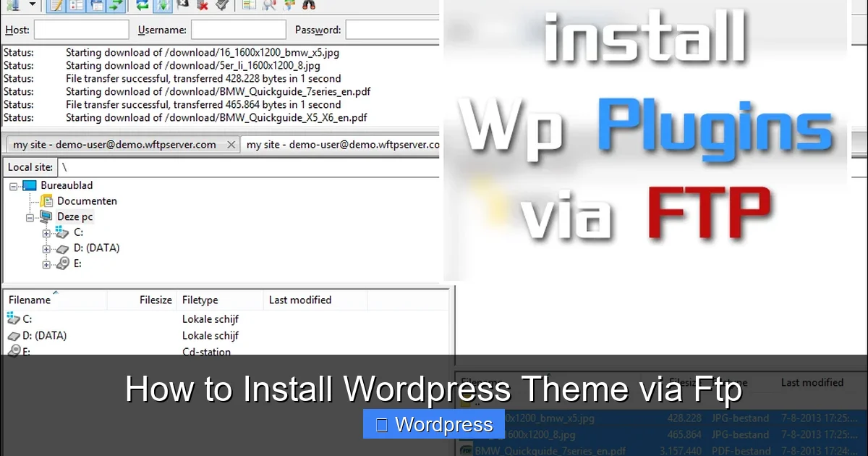Viewport: 868px width, 456px height.
Task: Focus the Host input field
Action: coord(82,30)
